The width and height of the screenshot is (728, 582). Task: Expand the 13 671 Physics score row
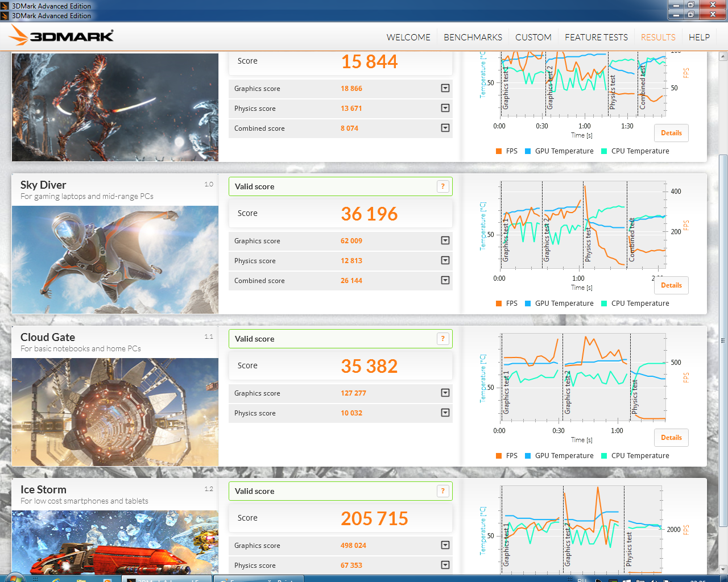445,108
